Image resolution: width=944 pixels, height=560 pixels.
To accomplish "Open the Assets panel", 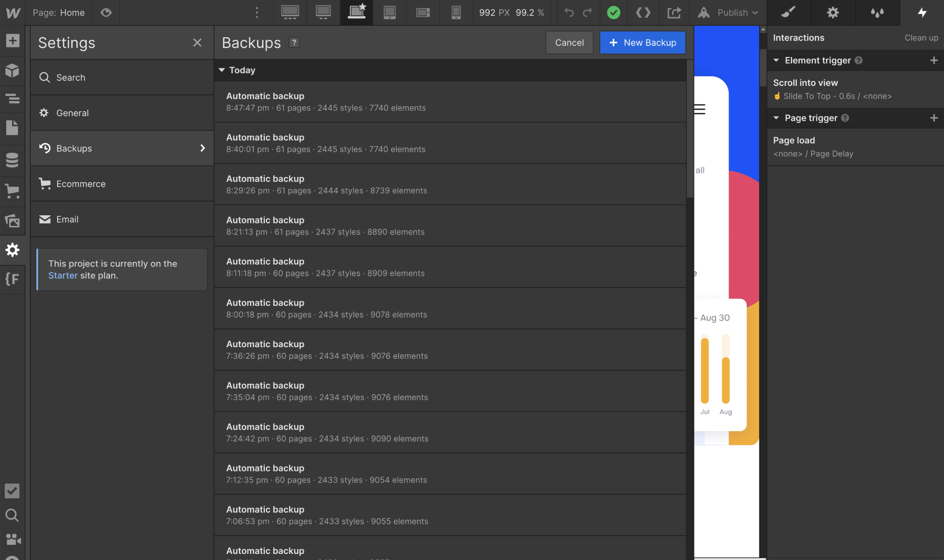I will [x=13, y=221].
